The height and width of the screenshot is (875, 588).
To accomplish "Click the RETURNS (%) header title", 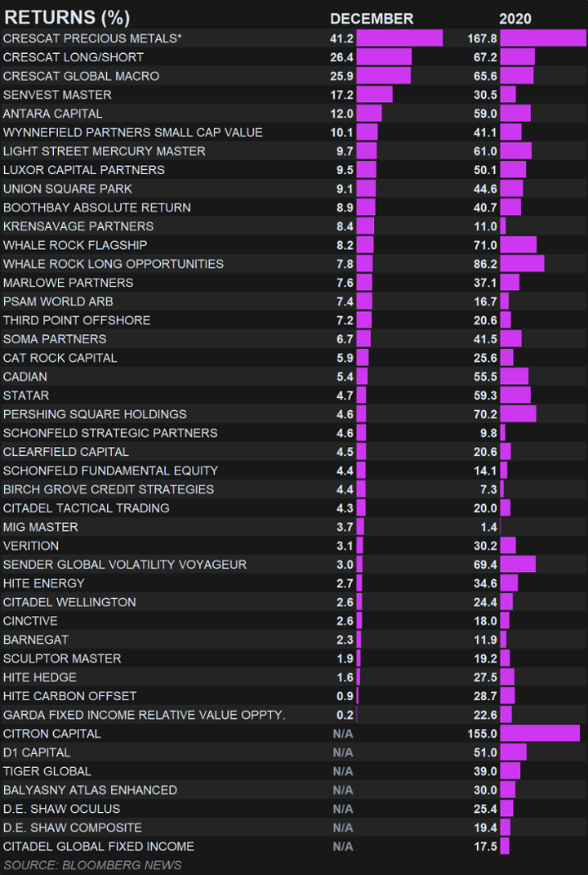I will click(67, 17).
